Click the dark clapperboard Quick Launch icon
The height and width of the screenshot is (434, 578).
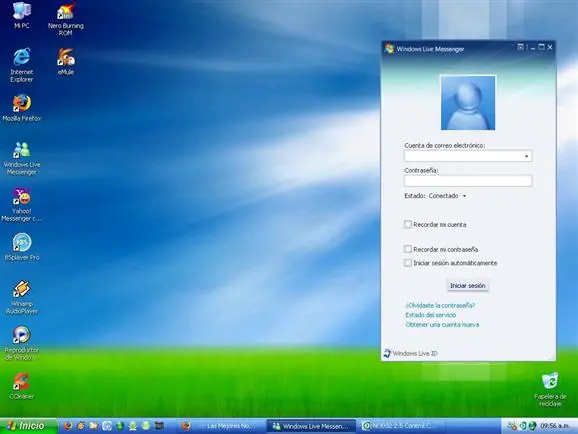[159, 426]
